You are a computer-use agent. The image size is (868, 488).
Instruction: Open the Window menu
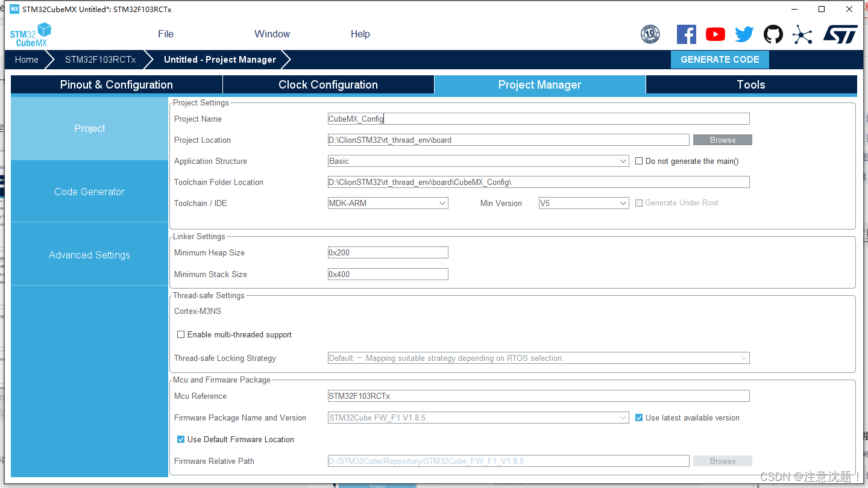[x=272, y=34]
